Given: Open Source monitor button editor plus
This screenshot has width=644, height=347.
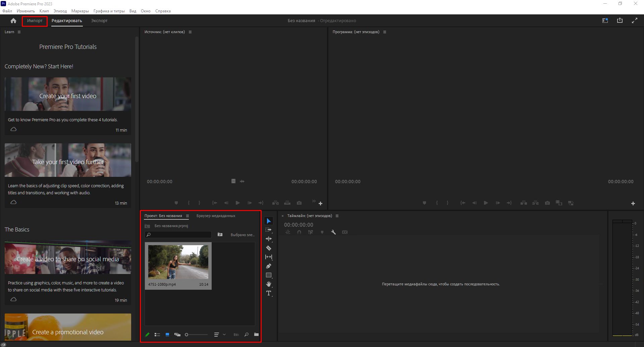Looking at the screenshot, I should point(320,203).
